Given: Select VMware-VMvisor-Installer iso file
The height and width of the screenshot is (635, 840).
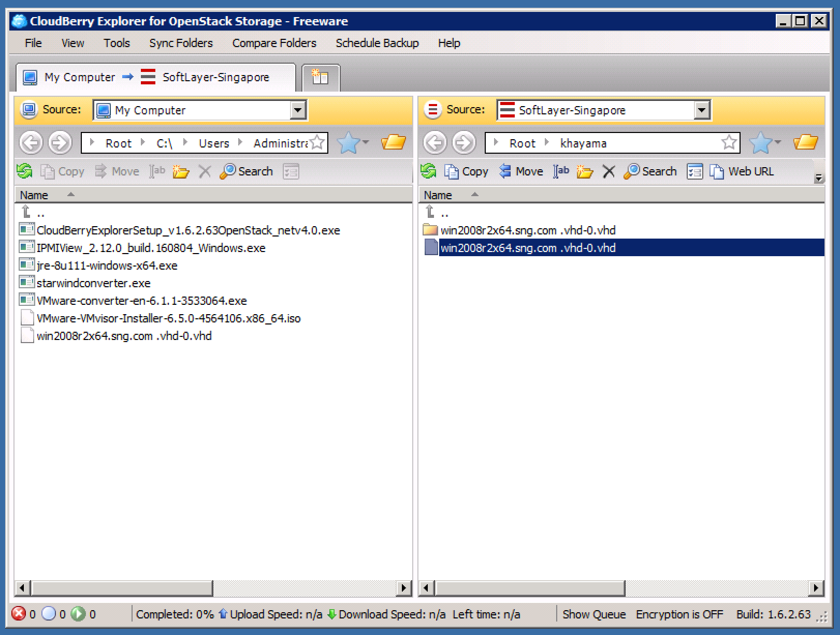Looking at the screenshot, I should tap(168, 318).
